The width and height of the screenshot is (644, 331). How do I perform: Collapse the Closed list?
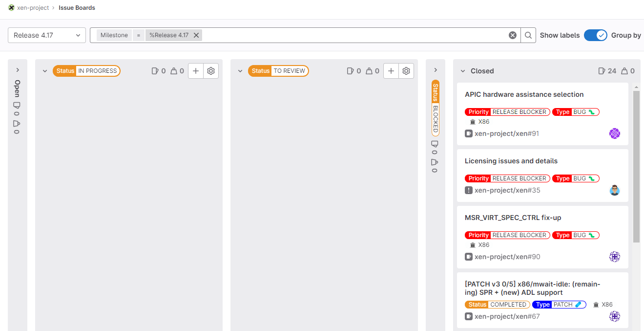pyautogui.click(x=463, y=71)
